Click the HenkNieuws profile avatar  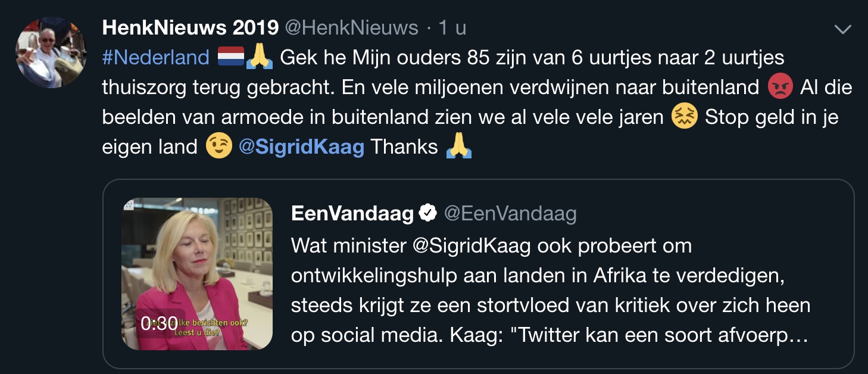[51, 52]
